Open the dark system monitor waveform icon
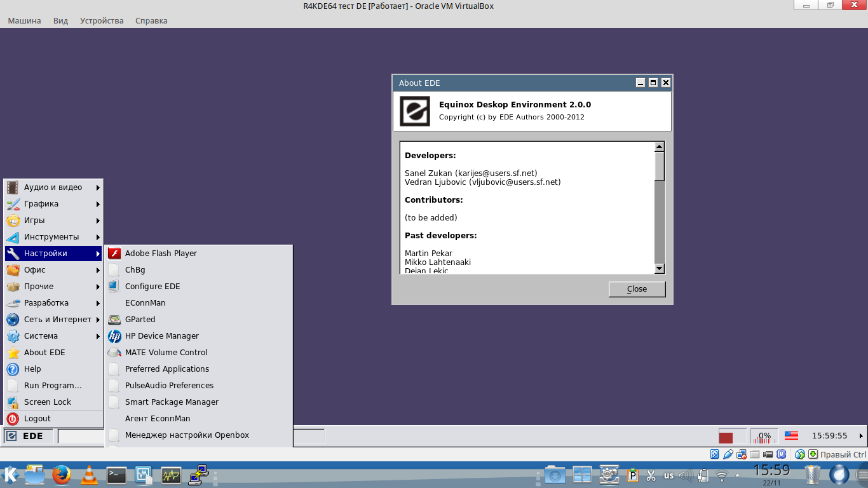 (x=171, y=475)
